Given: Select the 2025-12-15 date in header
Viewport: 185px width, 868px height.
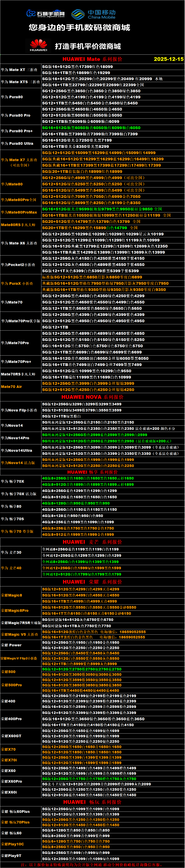Looking at the screenshot, I should [168, 59].
